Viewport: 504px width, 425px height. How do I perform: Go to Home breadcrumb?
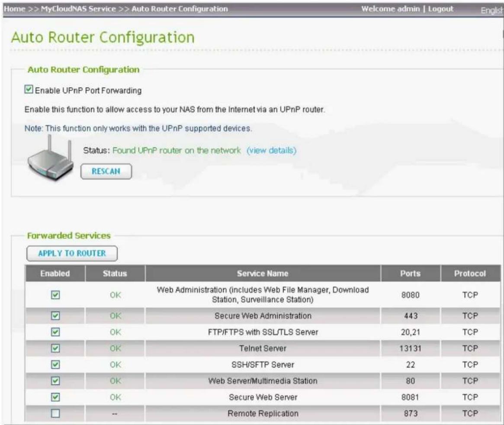tap(14, 9)
